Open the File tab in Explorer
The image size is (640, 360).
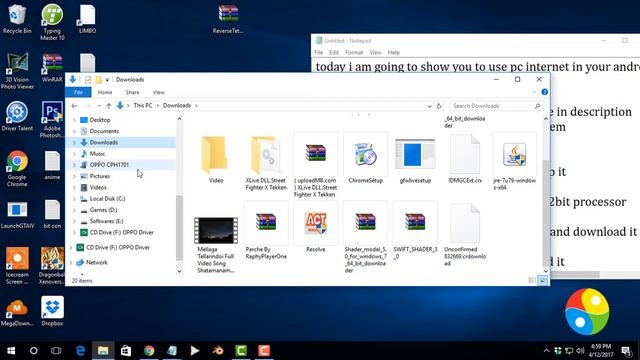[78, 92]
